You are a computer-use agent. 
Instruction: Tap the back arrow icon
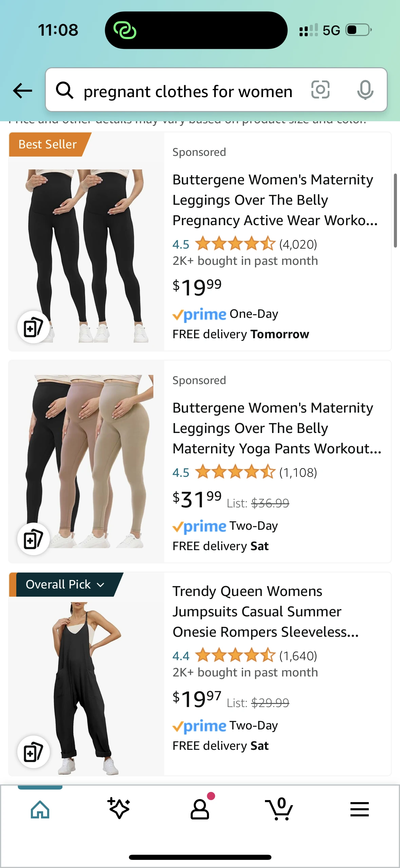pos(22,91)
